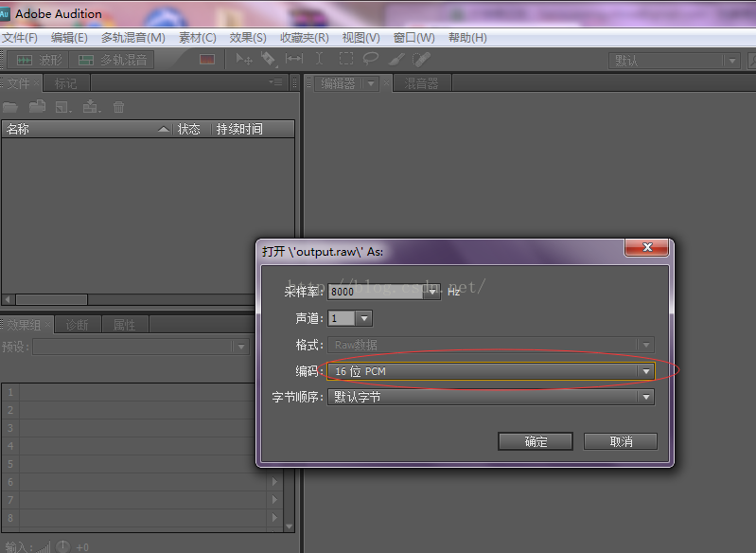This screenshot has height=553, width=756.
Task: Close the 打开 output.raw As dialog
Action: (x=647, y=247)
